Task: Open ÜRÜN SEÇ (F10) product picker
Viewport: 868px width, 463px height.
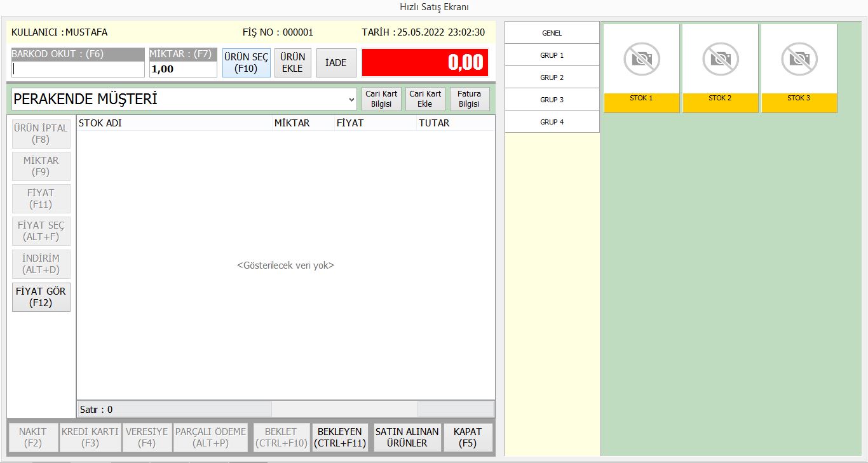Action: [x=247, y=63]
